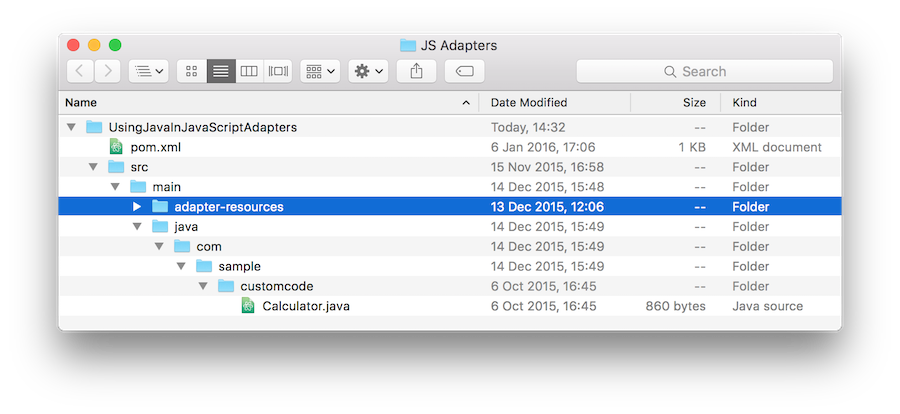Open the path list dropdown button
This screenshot has width=900, height=414.
point(149,71)
